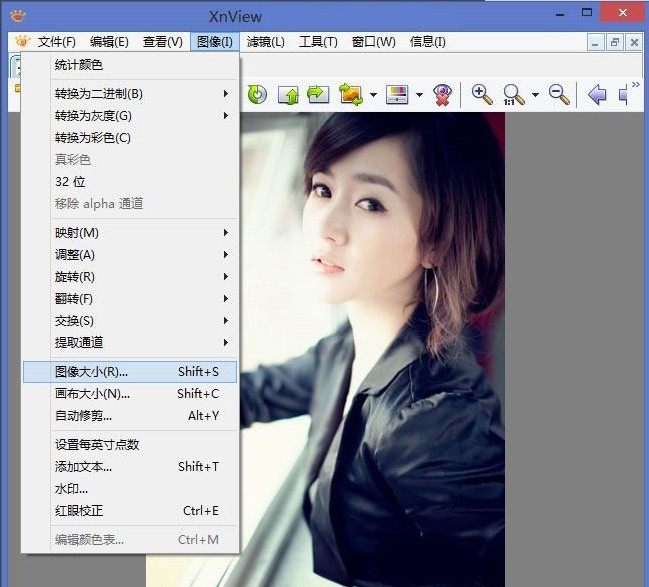Open the 查看(V) menu
The image size is (649, 587).
pos(162,42)
